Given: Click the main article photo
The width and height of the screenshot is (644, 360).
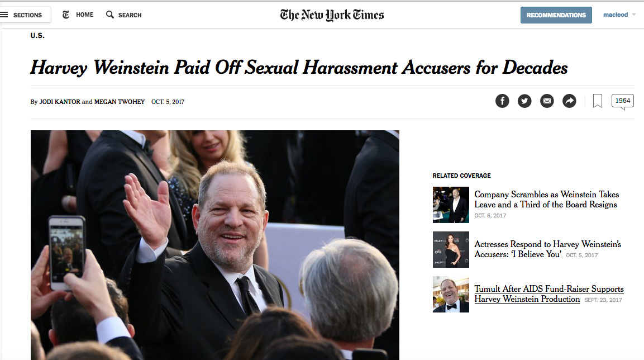Looking at the screenshot, I should [x=214, y=245].
